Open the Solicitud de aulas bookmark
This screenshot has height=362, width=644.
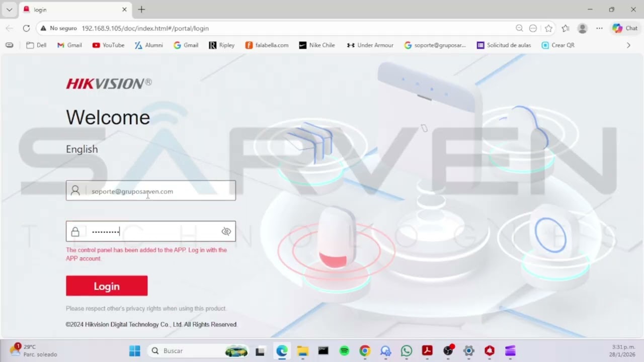504,45
